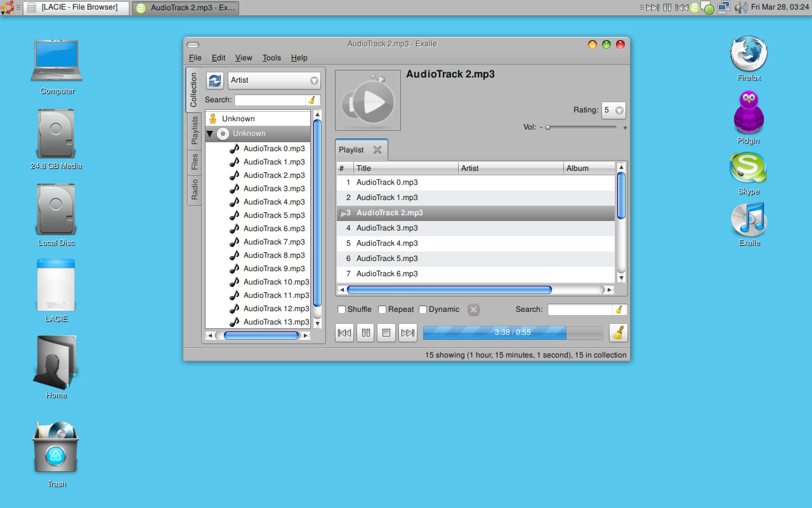The width and height of the screenshot is (812, 508).
Task: Switch to LACIE - File Browser in the taskbar
Action: [x=77, y=8]
